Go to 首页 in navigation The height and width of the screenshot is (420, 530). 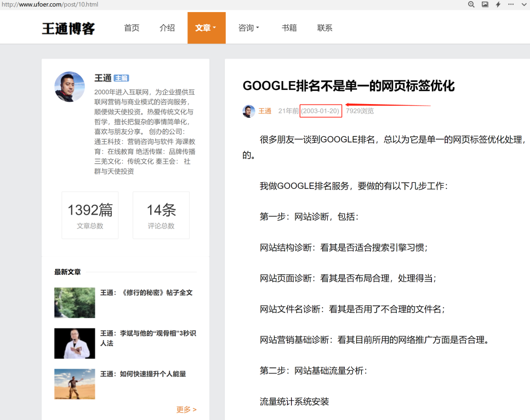click(132, 28)
